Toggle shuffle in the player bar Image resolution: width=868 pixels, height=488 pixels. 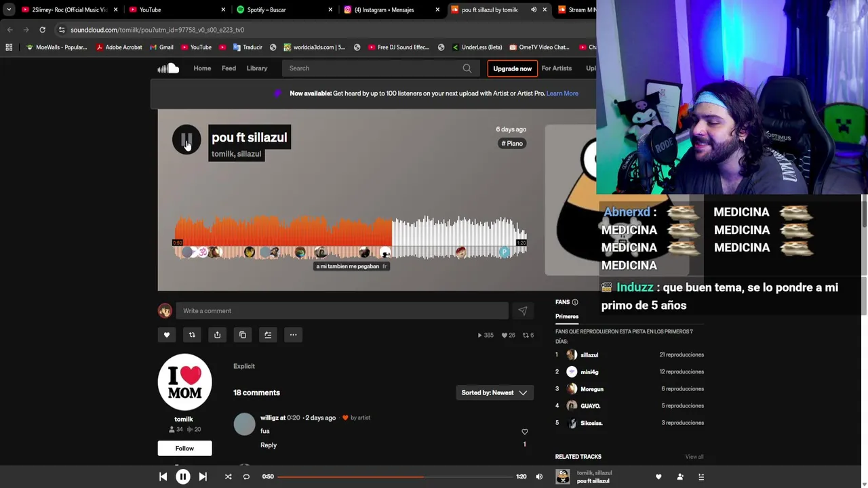tap(229, 476)
